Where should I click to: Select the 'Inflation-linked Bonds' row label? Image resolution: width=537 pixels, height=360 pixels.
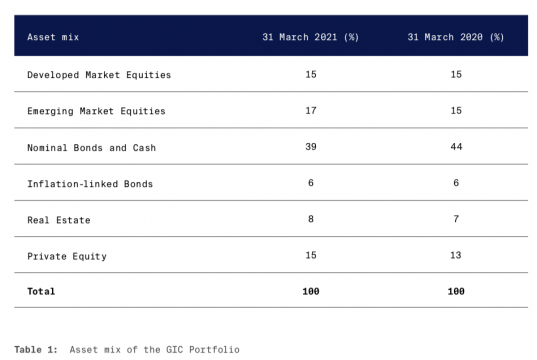(90, 184)
